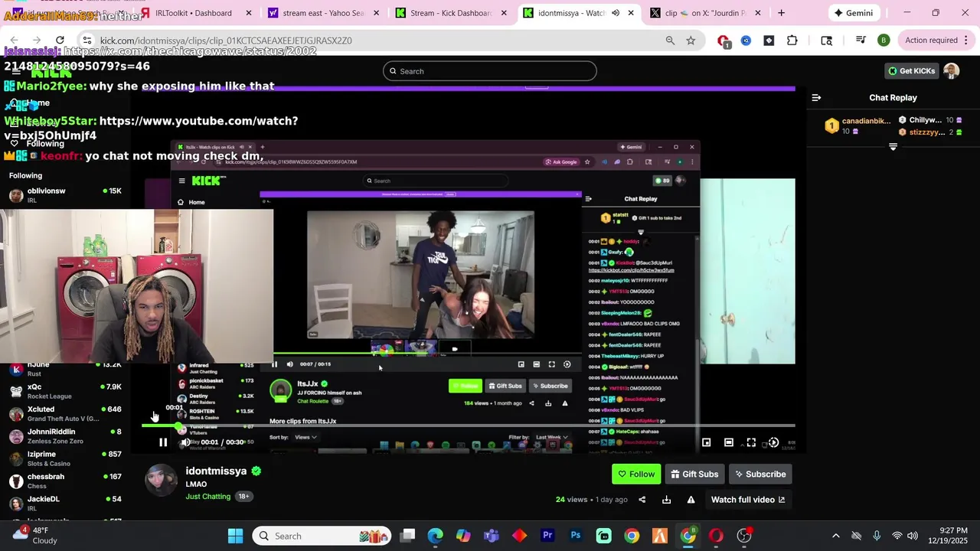Viewport: 980px width, 551px height.
Task: Open Opera browser from taskbar
Action: tap(716, 536)
